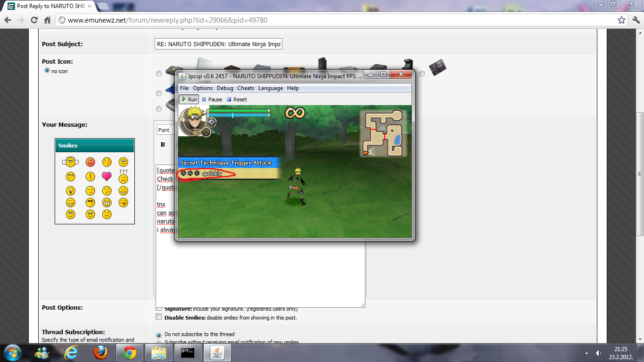Launch Internet Explorer from the taskbar
The image size is (644, 362).
(71, 353)
